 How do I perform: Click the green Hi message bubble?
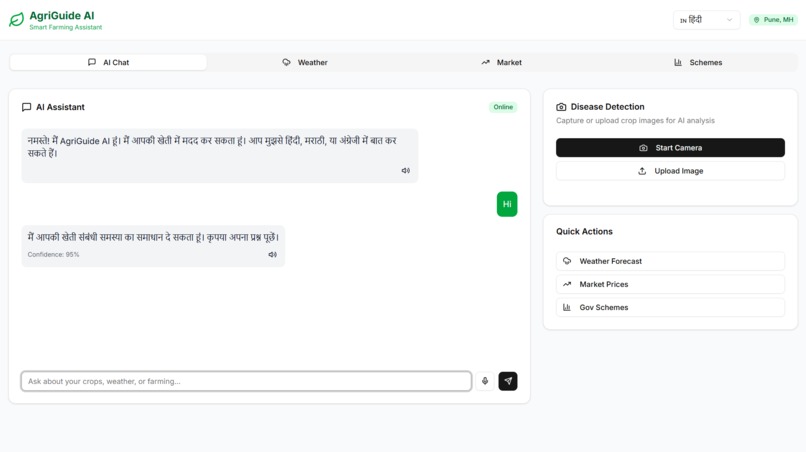[507, 204]
